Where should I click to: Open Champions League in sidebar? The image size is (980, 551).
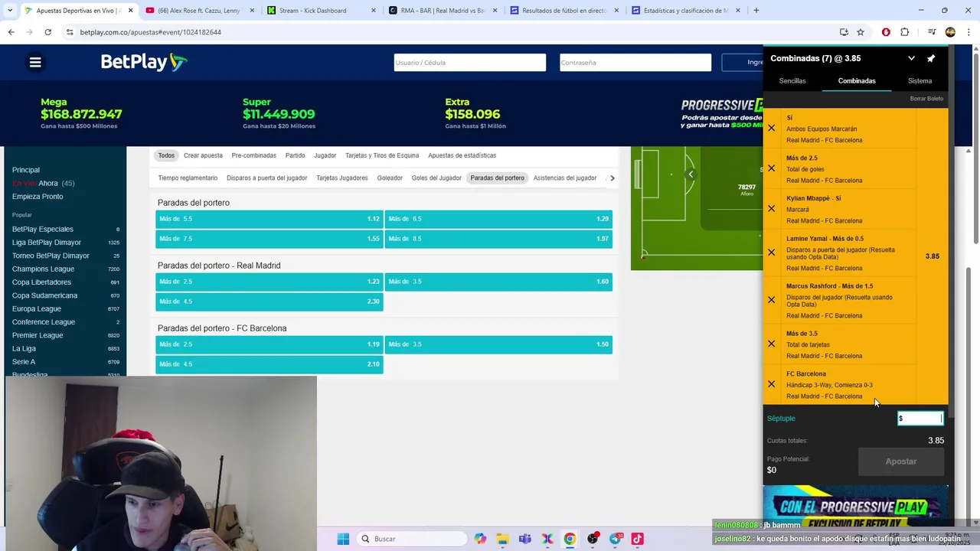(43, 269)
